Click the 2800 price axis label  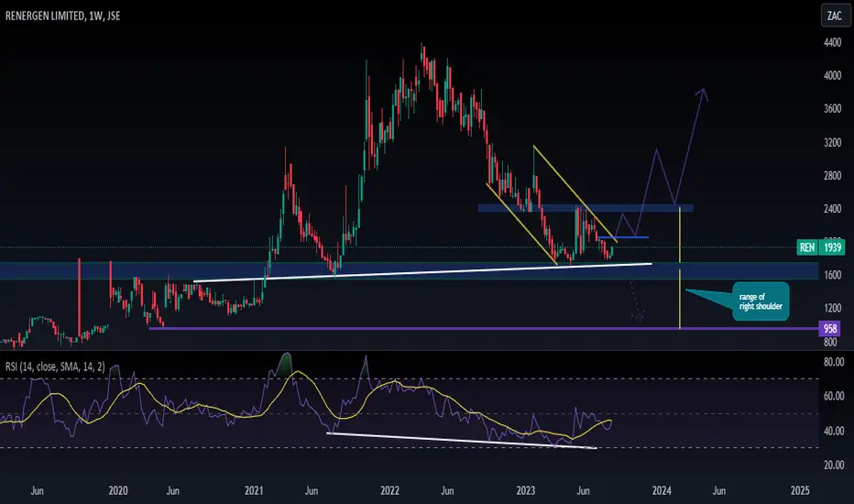click(x=832, y=176)
